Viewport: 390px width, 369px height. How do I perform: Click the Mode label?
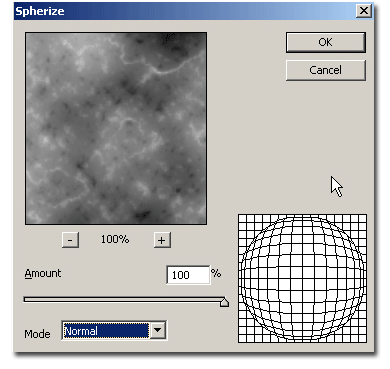[37, 334]
